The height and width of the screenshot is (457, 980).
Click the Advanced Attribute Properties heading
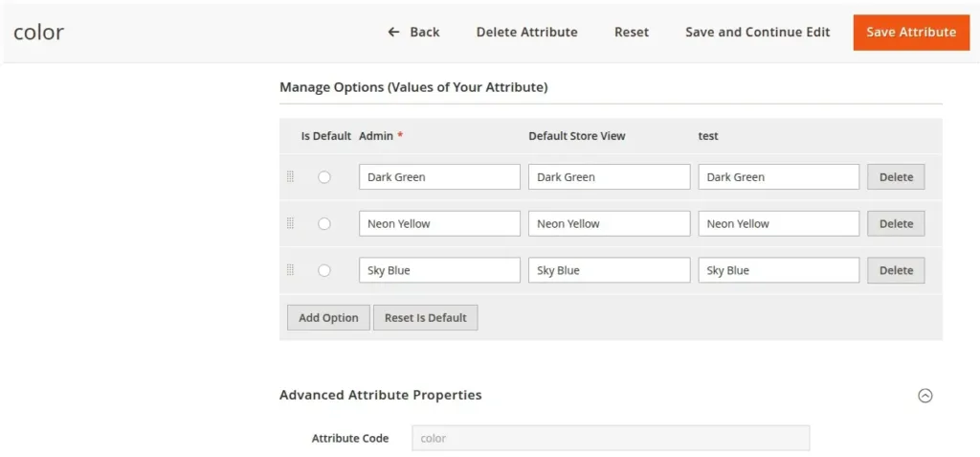[381, 395]
